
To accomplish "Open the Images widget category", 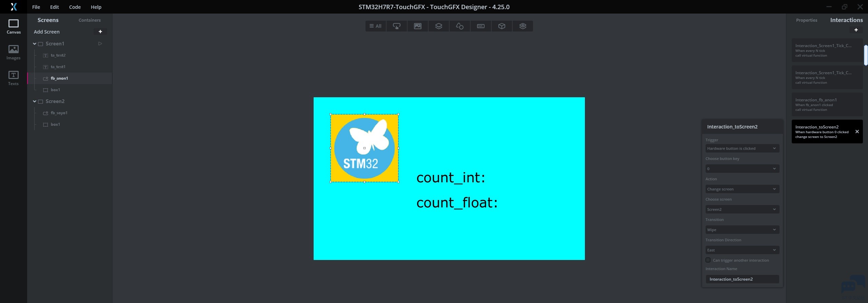I will [417, 26].
